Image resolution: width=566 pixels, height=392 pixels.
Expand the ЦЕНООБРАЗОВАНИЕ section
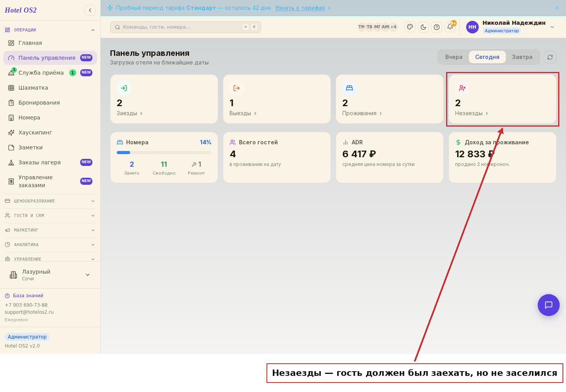[x=50, y=201]
